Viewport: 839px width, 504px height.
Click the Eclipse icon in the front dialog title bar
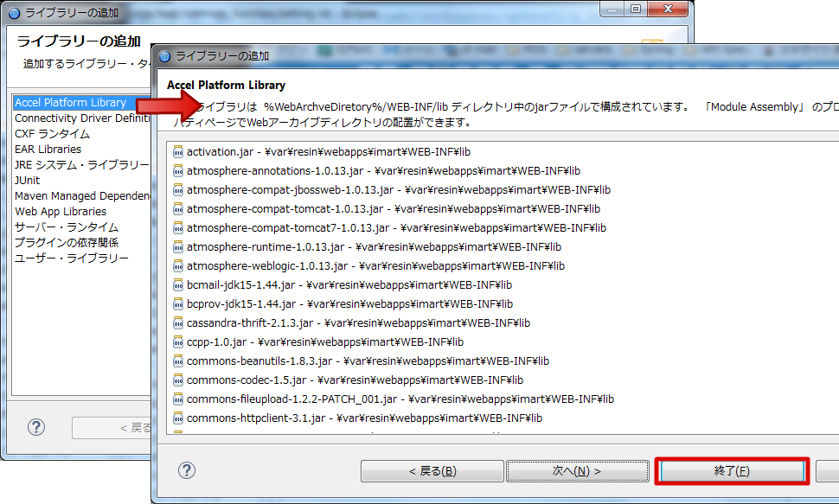165,56
